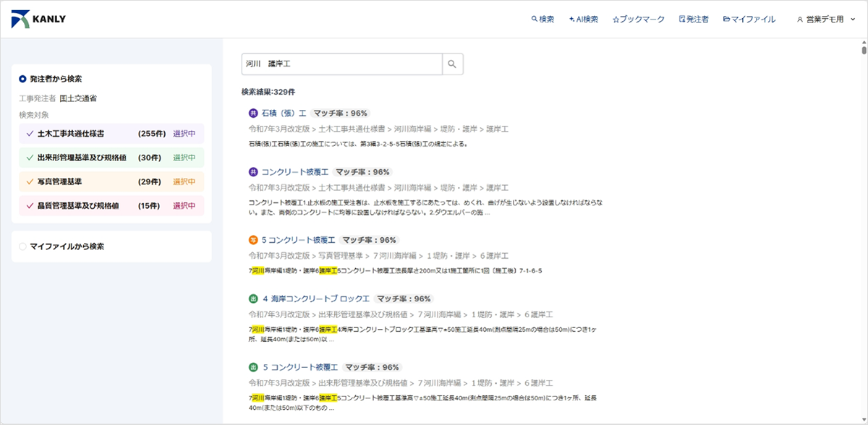Click the 検索対象 label
Viewport: 868px width, 425px height.
pyautogui.click(x=34, y=115)
